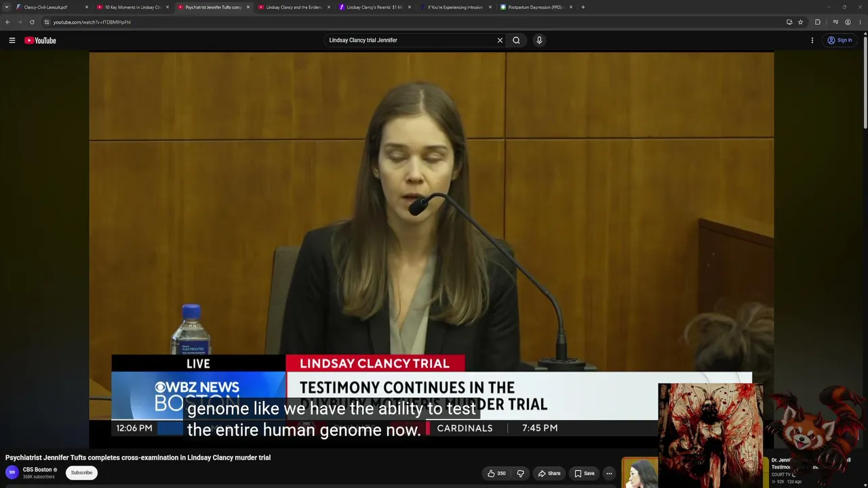This screenshot has width=868, height=488.
Task: Close the Postpartum Depression tab
Action: pyautogui.click(x=571, y=7)
